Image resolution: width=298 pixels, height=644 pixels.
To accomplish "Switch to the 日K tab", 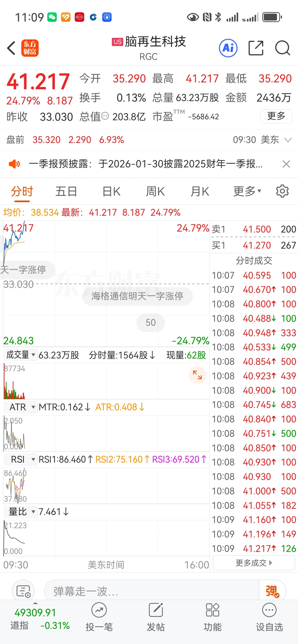I will coord(111,192).
